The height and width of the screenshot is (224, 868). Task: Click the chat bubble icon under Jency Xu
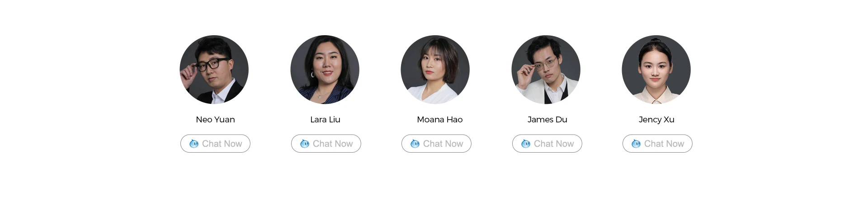[636, 144]
